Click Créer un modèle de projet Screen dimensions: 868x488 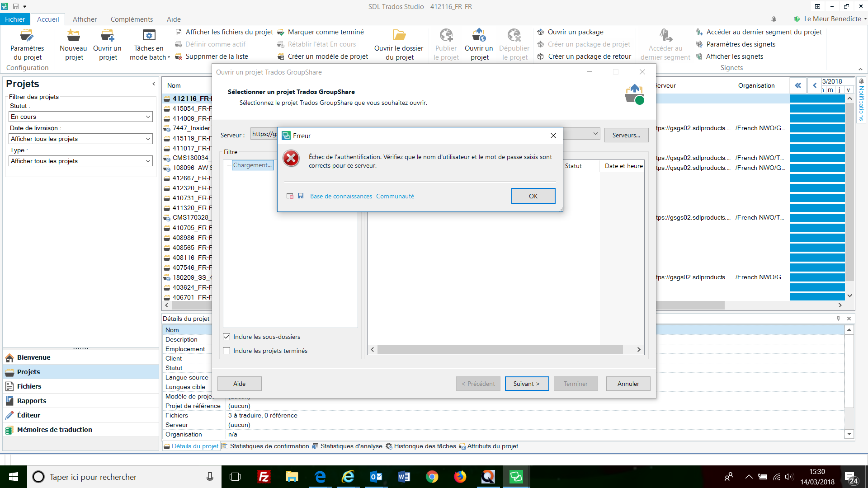(323, 56)
